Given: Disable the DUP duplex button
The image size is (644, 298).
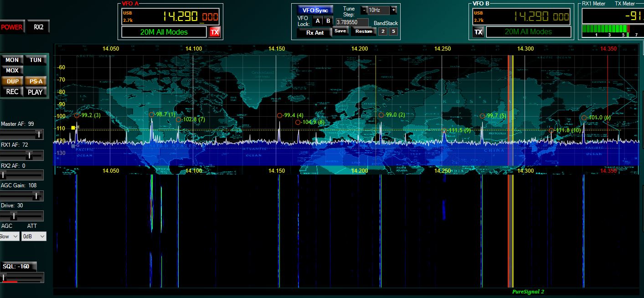Looking at the screenshot, I should (x=12, y=82).
